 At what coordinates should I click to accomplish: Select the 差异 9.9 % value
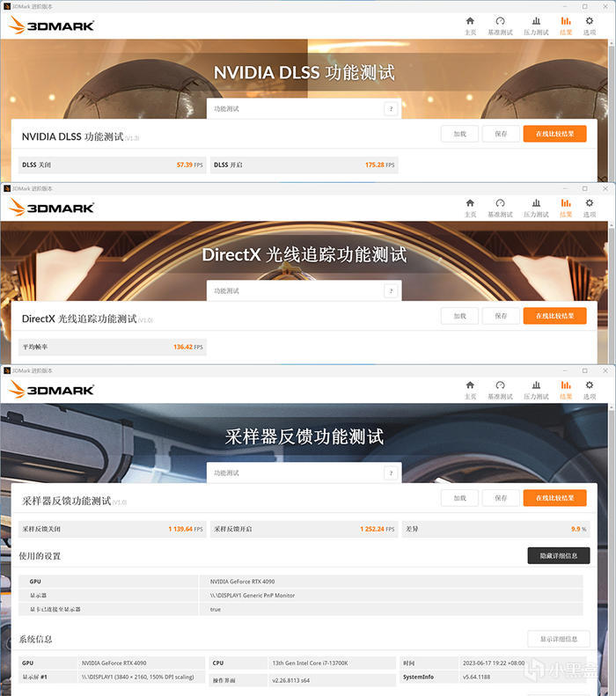[495, 529]
